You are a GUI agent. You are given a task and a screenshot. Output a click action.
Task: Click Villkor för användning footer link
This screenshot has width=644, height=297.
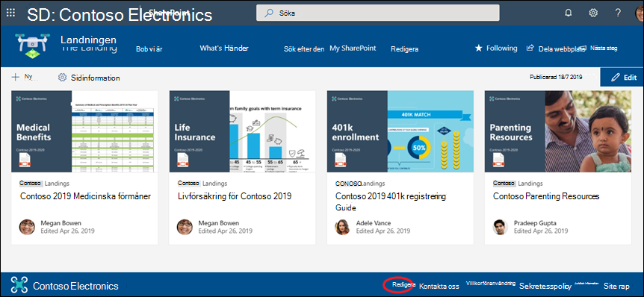click(491, 283)
